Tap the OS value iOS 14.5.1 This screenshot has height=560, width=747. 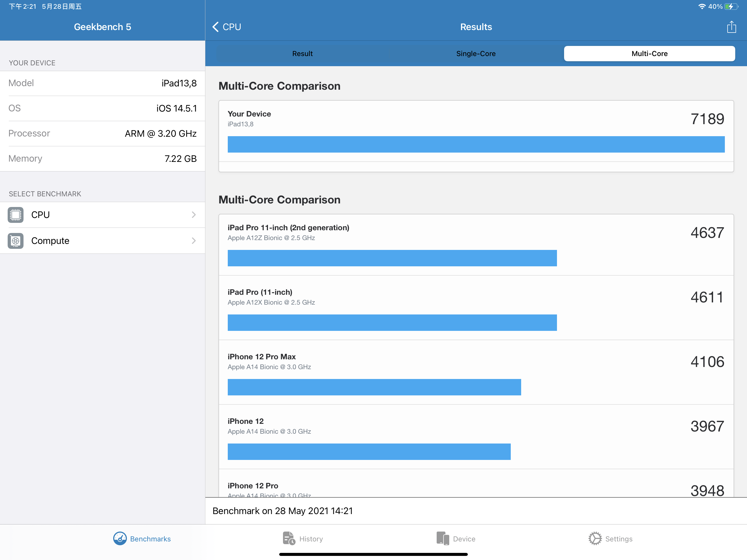[177, 109]
